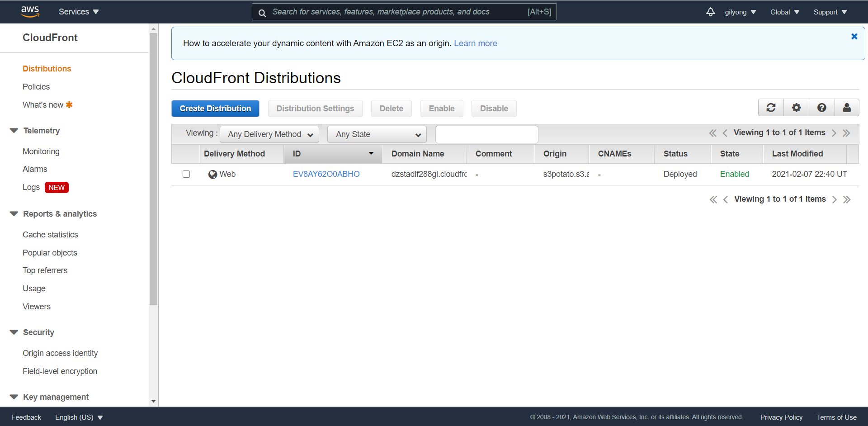The height and width of the screenshot is (426, 868).
Task: Open Usage report in sidebar
Action: [x=34, y=289]
